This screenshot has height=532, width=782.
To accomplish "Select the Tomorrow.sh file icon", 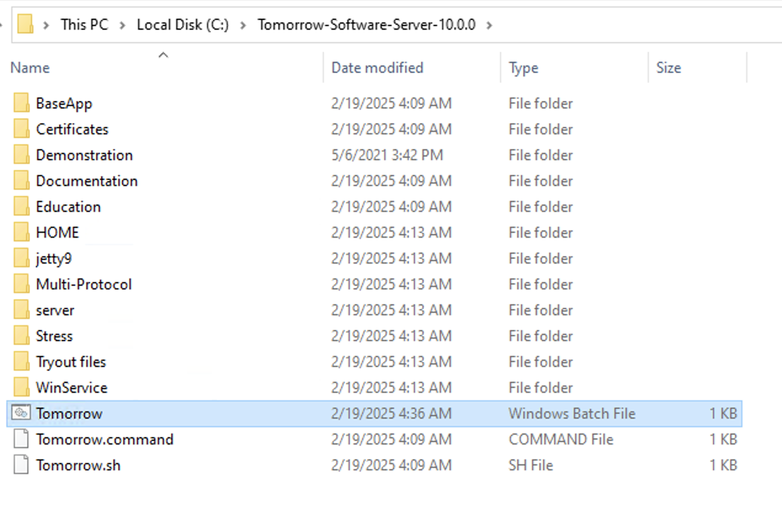I will [21, 465].
